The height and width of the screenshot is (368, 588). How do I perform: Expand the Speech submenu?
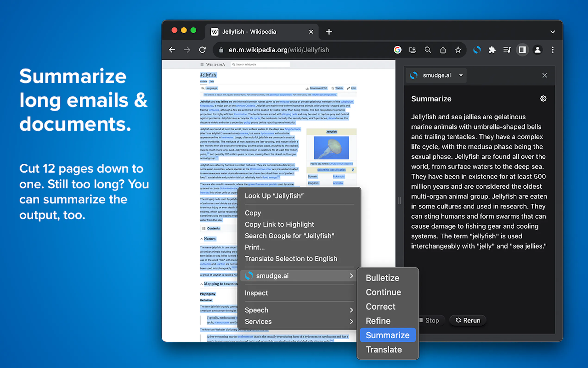click(298, 310)
